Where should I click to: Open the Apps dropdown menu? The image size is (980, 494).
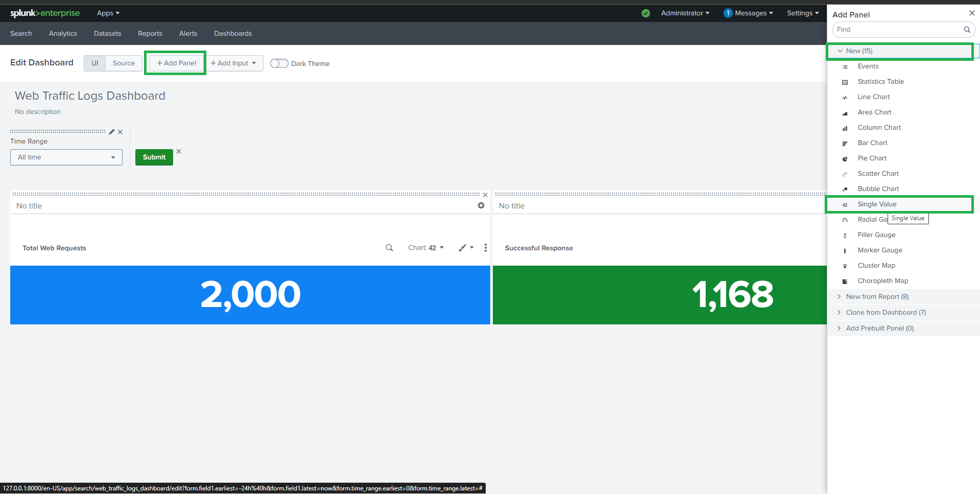(108, 13)
